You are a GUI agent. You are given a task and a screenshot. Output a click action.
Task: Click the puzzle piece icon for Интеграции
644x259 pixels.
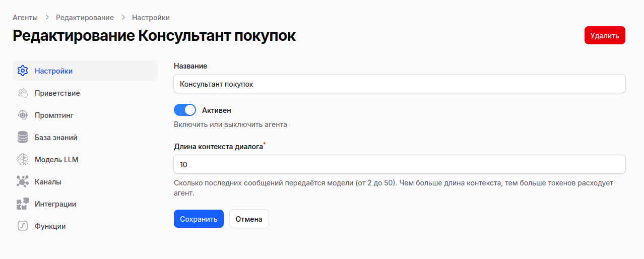(22, 204)
